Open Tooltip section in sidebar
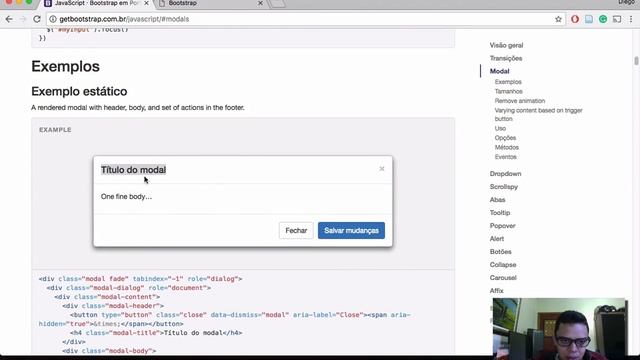Screen dimensions: 640x360 click(500, 213)
